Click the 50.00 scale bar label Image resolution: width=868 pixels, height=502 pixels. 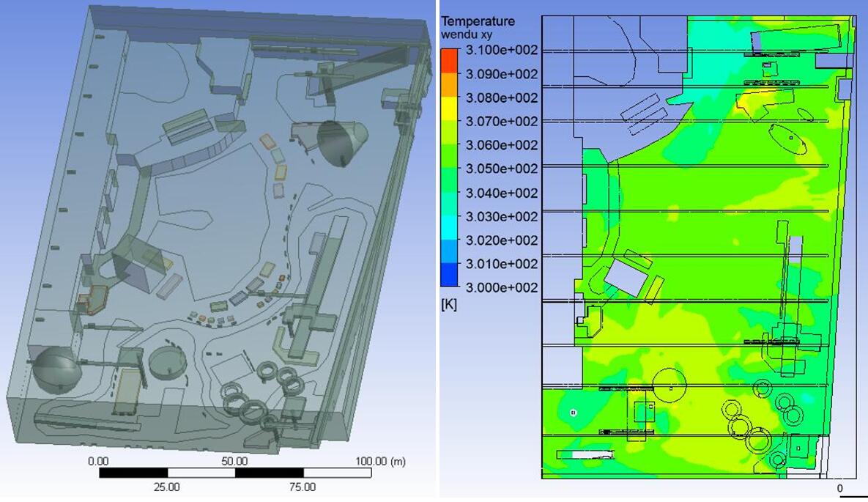pyautogui.click(x=235, y=462)
